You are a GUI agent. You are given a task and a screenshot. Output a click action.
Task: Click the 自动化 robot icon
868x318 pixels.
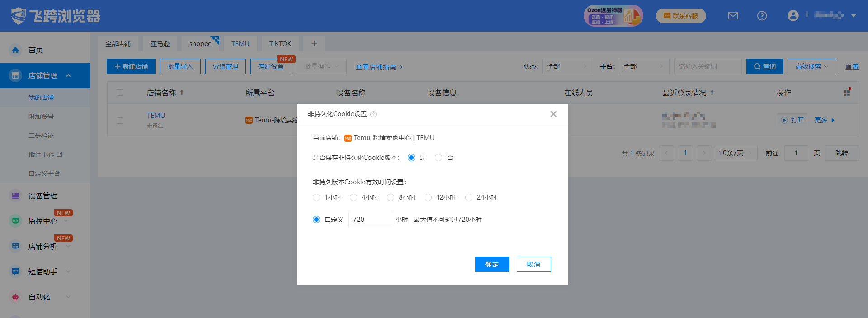pyautogui.click(x=15, y=297)
